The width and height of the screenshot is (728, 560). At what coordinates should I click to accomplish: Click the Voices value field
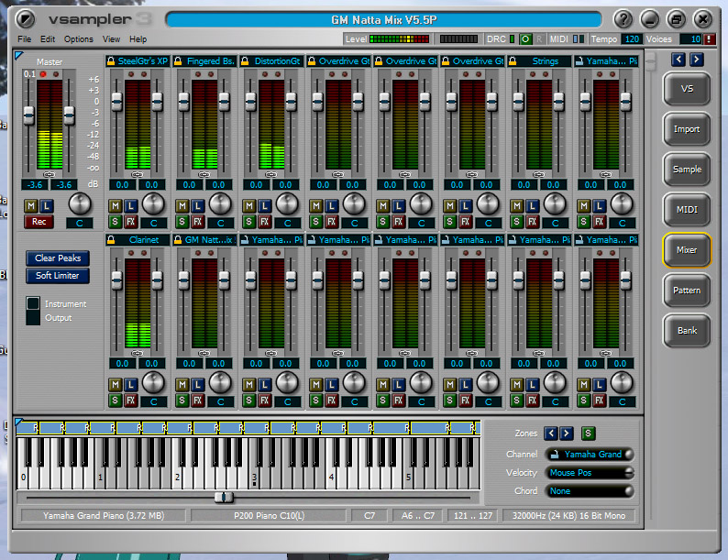click(x=690, y=39)
